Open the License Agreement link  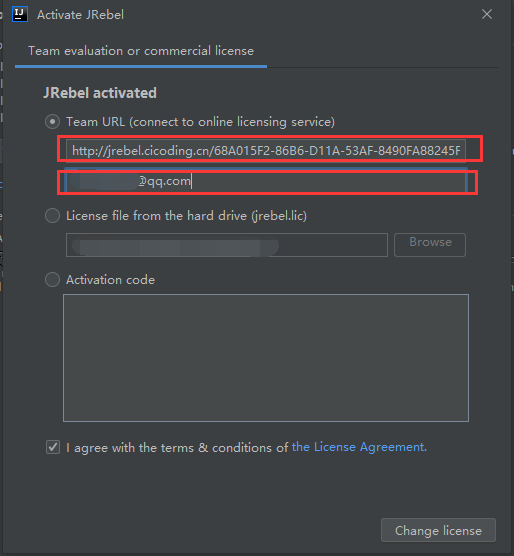coord(359,447)
